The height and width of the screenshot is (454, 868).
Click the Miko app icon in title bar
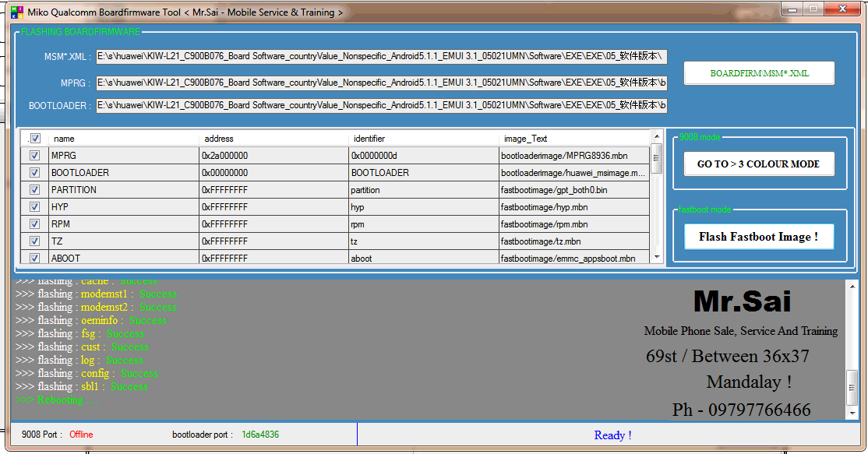(x=17, y=12)
